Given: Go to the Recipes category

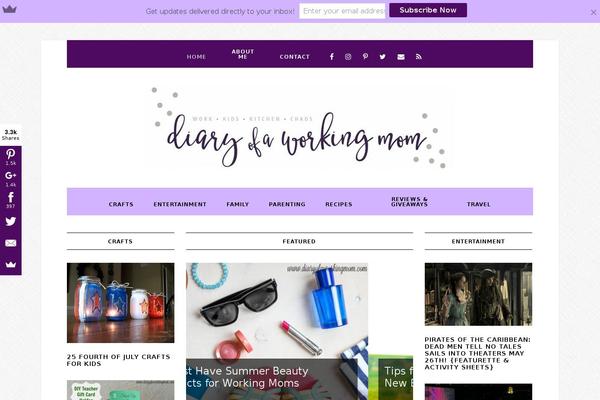Looking at the screenshot, I should (x=339, y=204).
